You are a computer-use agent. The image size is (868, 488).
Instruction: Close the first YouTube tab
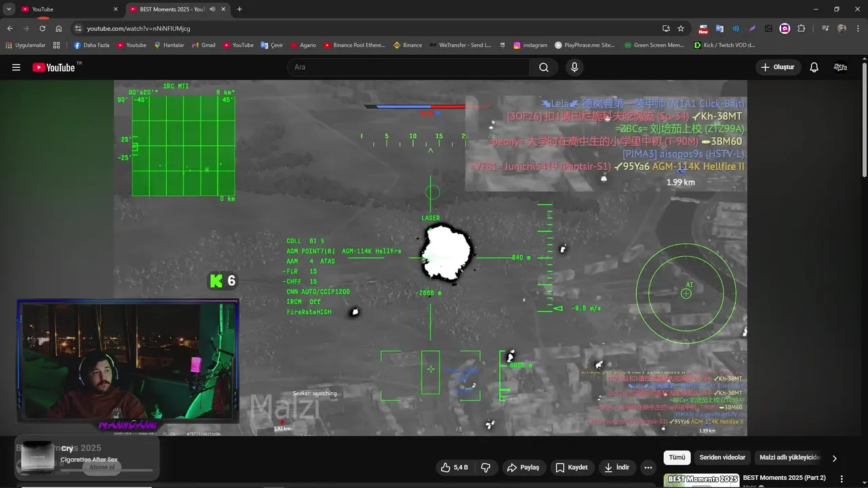pos(115,9)
